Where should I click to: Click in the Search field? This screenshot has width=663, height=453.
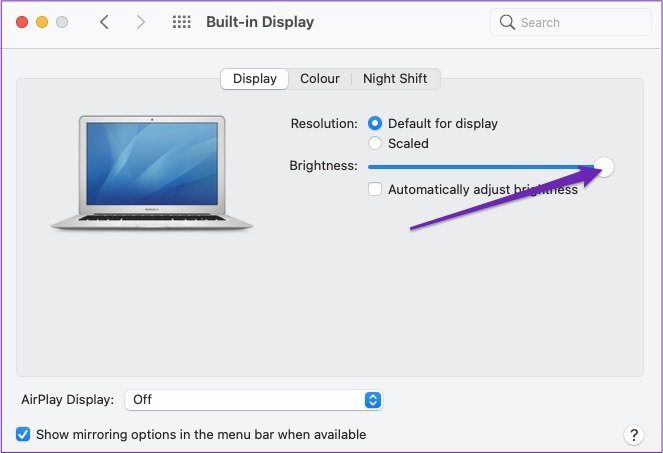click(570, 22)
